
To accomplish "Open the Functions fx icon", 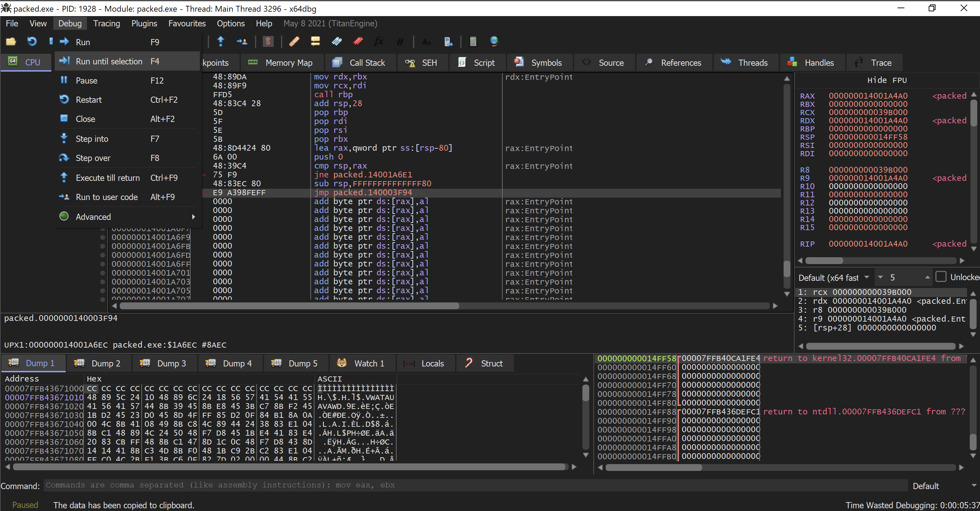I will (x=379, y=41).
